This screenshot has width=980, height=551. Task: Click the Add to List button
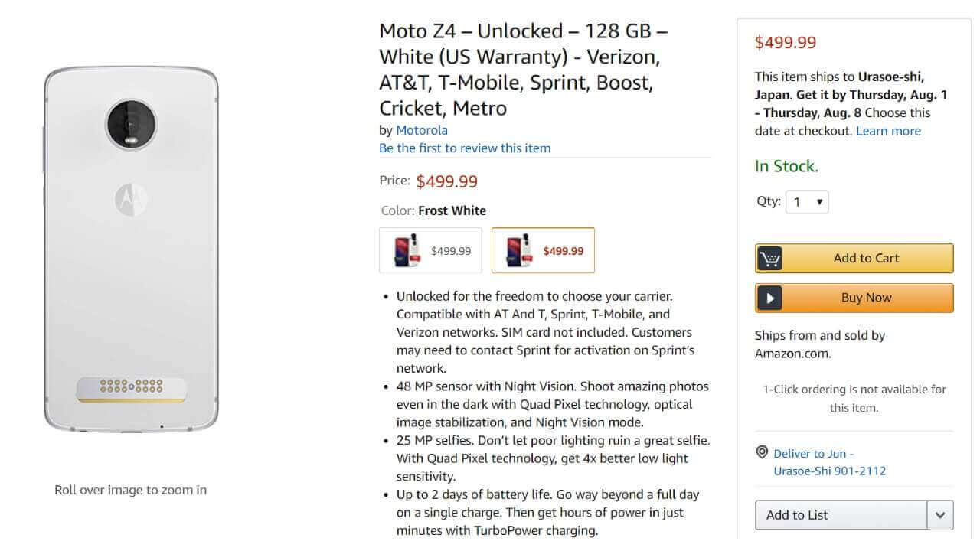coord(841,515)
